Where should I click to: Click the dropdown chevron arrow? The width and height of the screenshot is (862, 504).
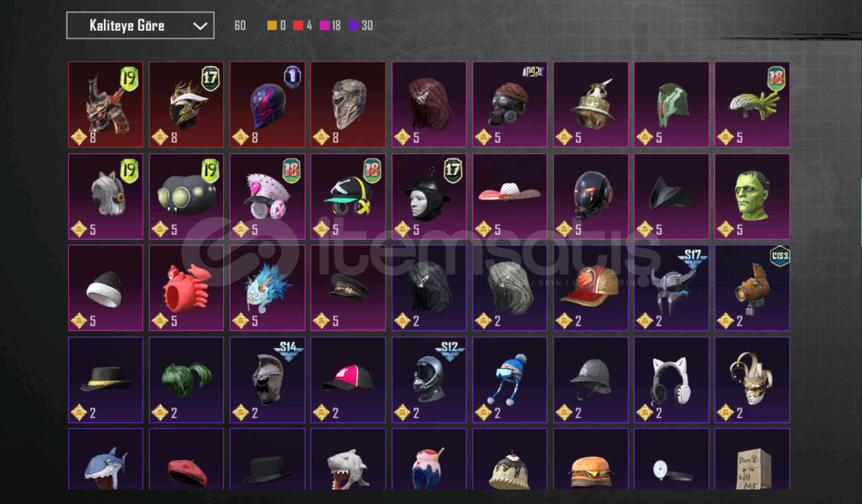pyautogui.click(x=200, y=26)
